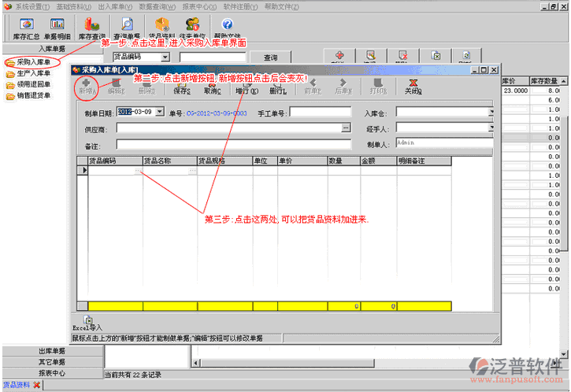Screen dimensions: 571x392
Task: Open the 货品编码 filter dropdown
Action: (165, 57)
